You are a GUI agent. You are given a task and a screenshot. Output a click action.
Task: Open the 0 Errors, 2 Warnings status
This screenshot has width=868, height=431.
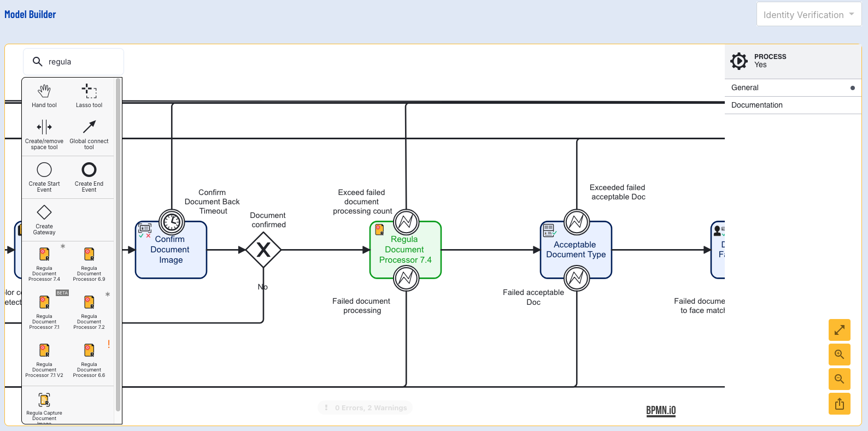click(365, 408)
